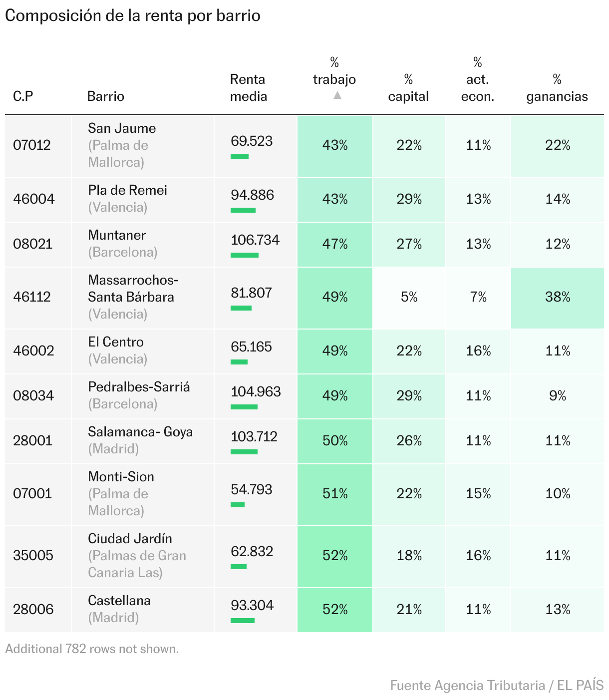Image resolution: width=609 pixels, height=700 pixels.
Task: Click the 38% ganancias cell
Action: coord(557,298)
